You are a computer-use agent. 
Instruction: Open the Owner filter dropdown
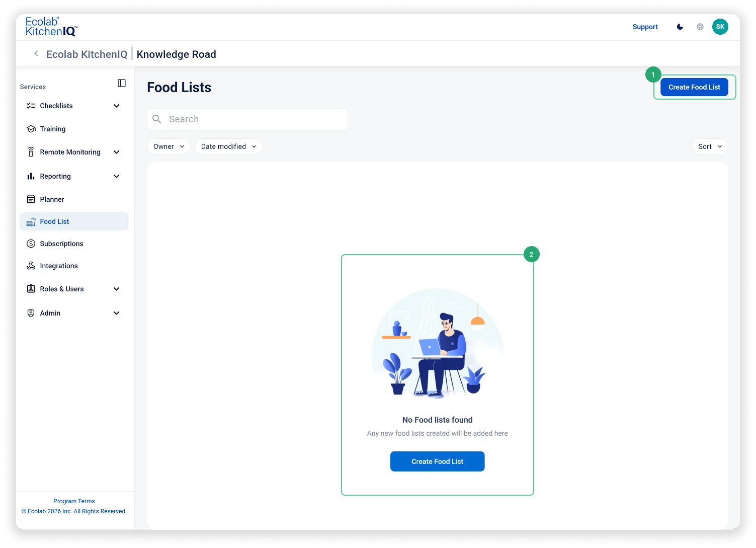pos(169,146)
